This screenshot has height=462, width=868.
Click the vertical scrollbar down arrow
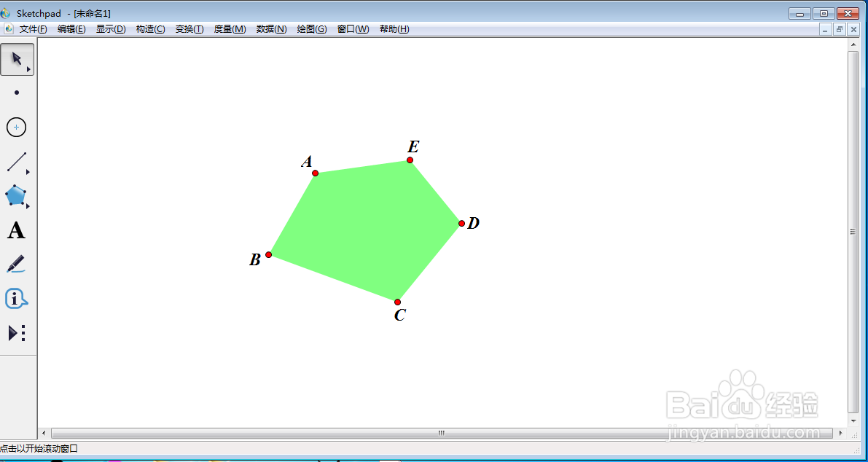[x=853, y=422]
